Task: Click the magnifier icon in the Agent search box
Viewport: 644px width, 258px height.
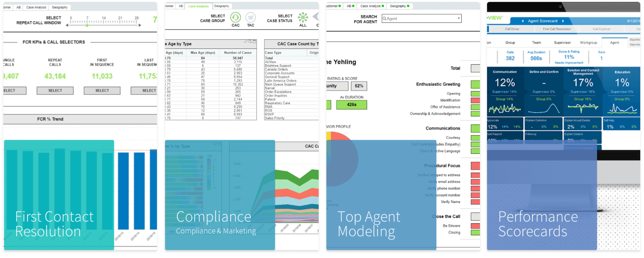Action: tap(384, 19)
